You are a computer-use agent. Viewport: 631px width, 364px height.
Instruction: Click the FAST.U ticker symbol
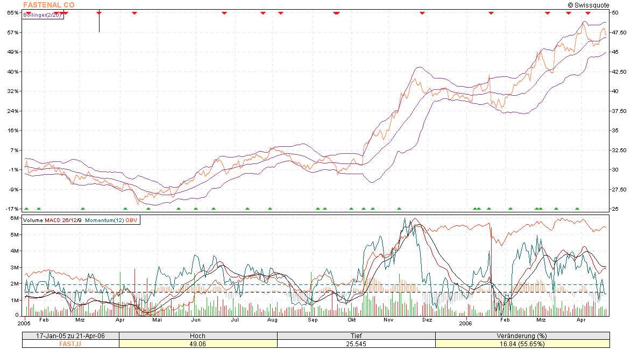click(70, 344)
